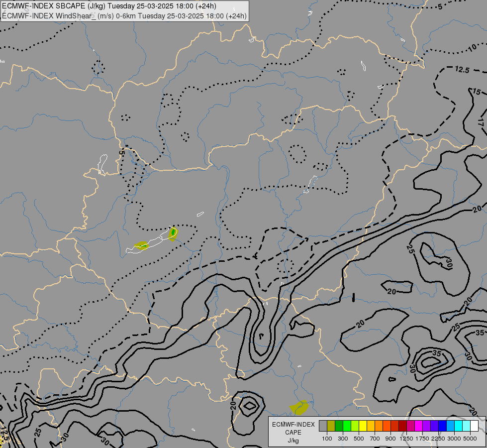487x448 pixels.
Task: Click the "5000" legend value
Action: pos(470,439)
